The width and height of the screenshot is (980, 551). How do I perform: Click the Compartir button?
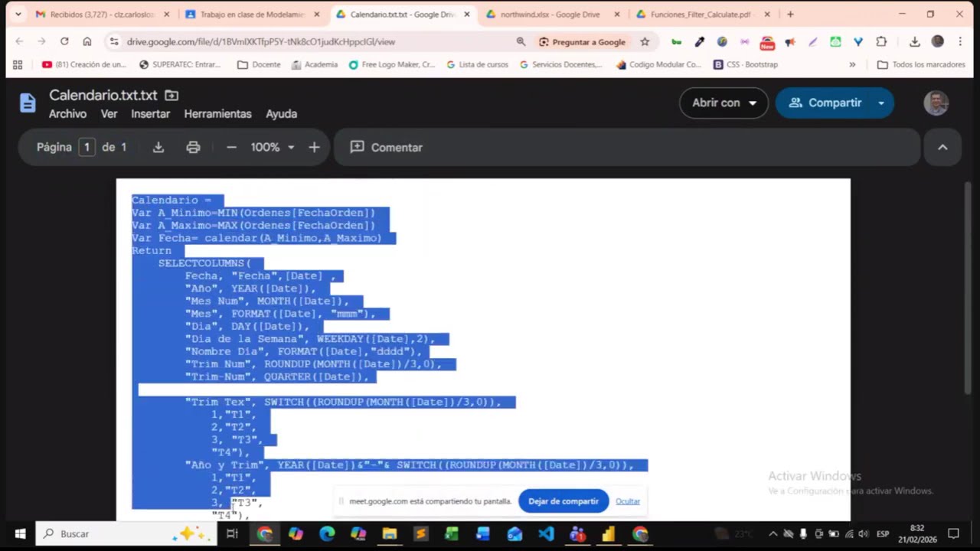coord(825,103)
